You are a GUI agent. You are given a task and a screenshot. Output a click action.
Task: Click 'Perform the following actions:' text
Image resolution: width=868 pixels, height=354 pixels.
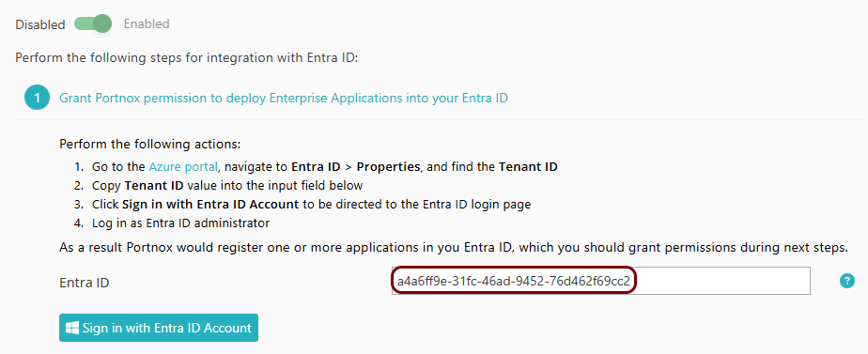pyautogui.click(x=150, y=145)
